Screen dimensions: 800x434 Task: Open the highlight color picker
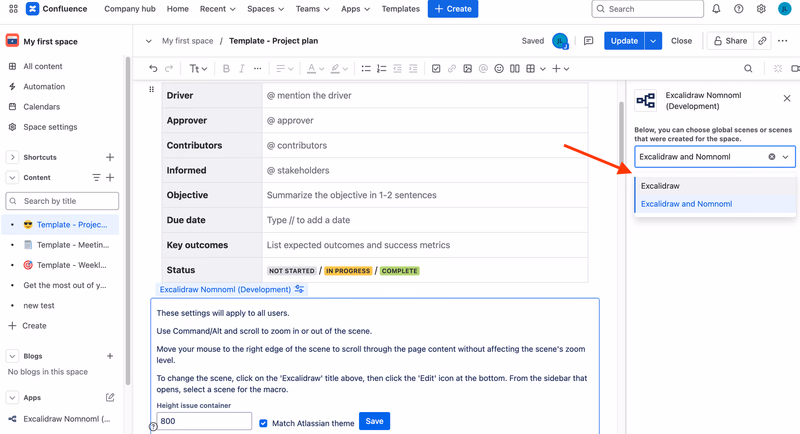[339, 68]
